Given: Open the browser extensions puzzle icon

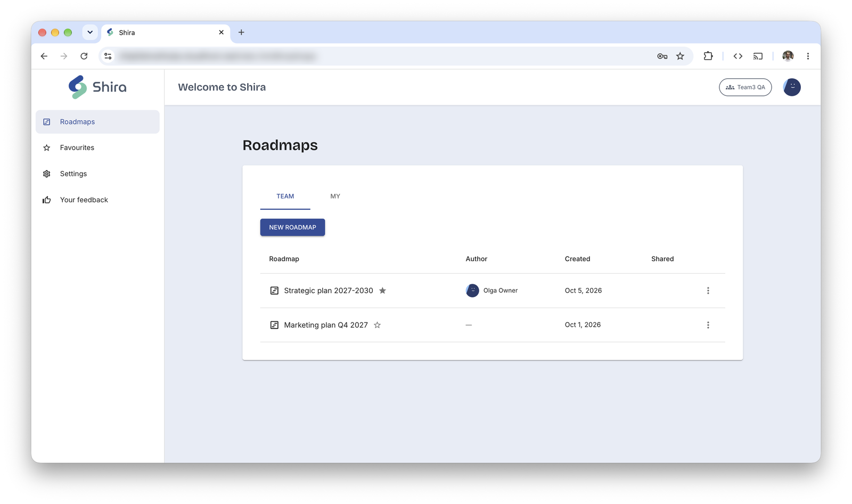Looking at the screenshot, I should 708,56.
